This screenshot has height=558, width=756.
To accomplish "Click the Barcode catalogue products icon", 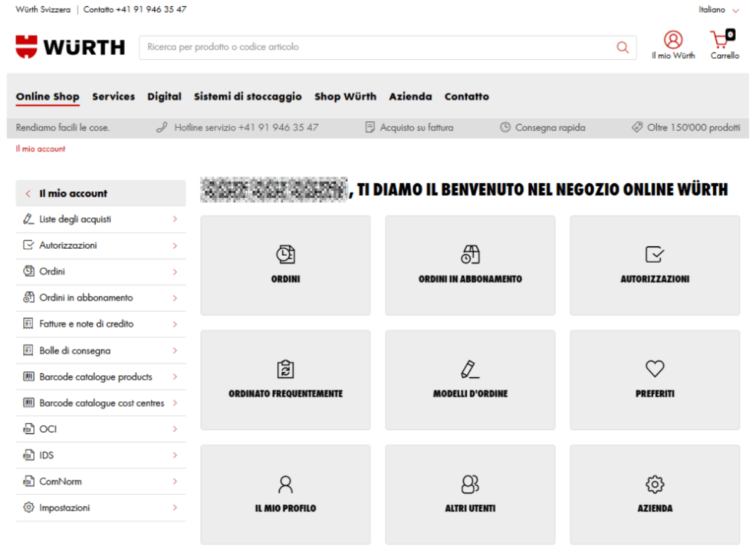I will [28, 377].
